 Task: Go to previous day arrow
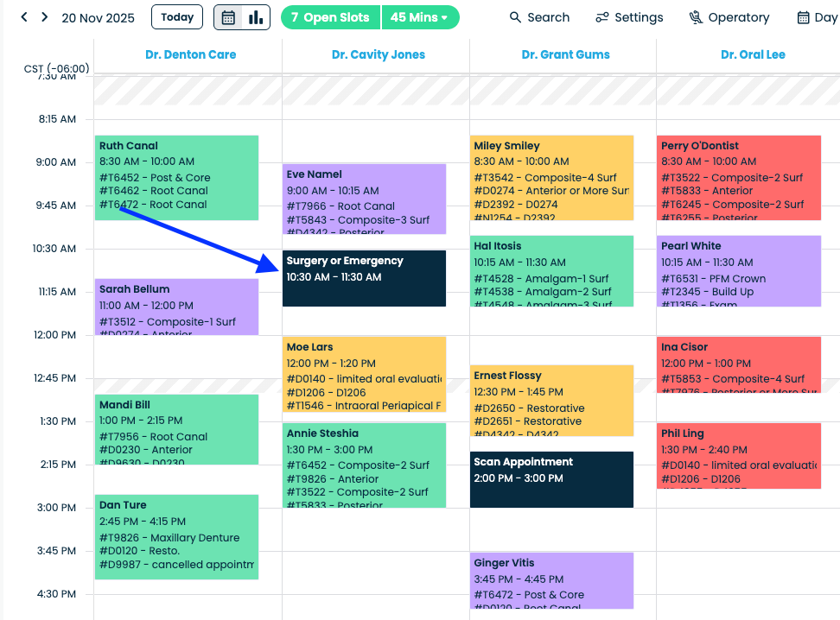[24, 17]
